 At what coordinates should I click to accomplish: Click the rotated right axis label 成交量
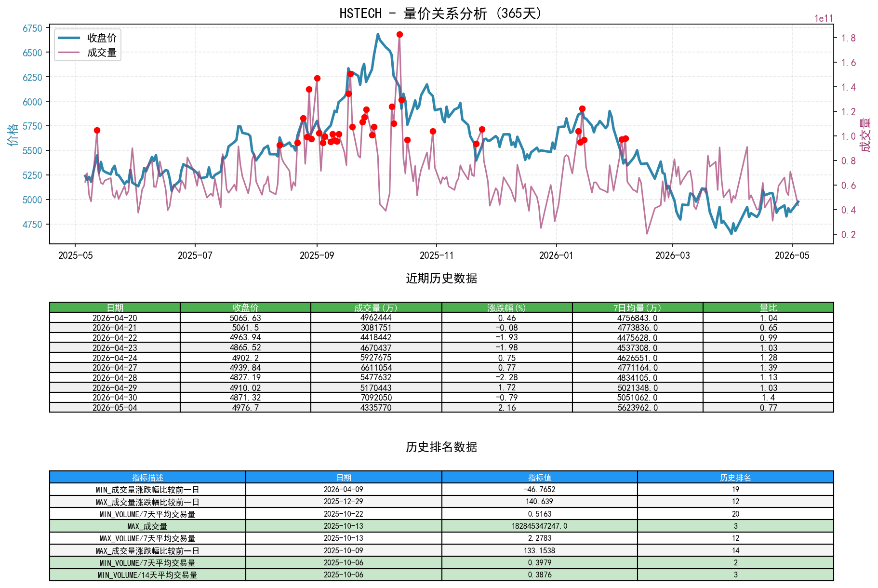(866, 134)
